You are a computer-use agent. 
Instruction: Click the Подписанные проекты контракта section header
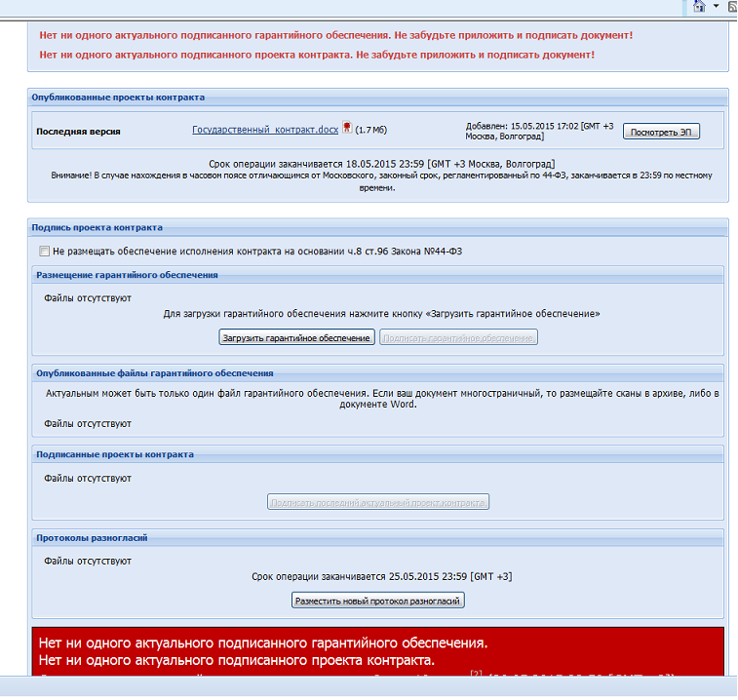[x=114, y=454]
